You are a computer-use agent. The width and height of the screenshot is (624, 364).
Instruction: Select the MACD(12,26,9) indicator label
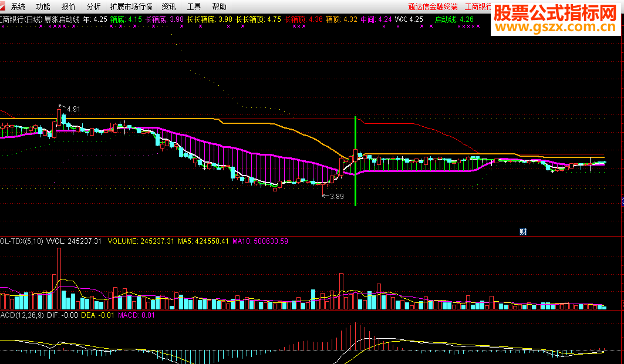tap(21, 315)
